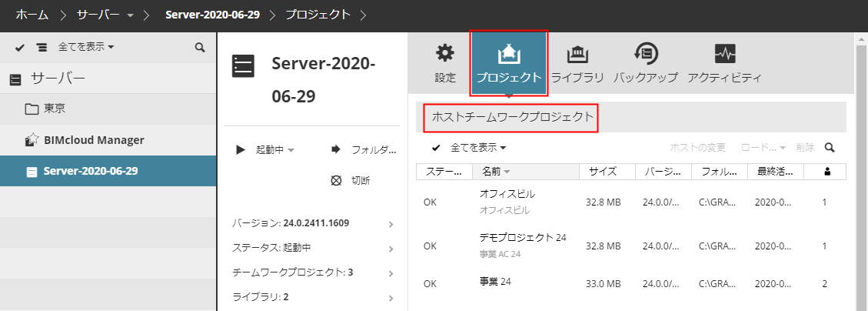The image size is (868, 311).
Task: Open the 起動中 status dropdown
Action: pyautogui.click(x=275, y=149)
